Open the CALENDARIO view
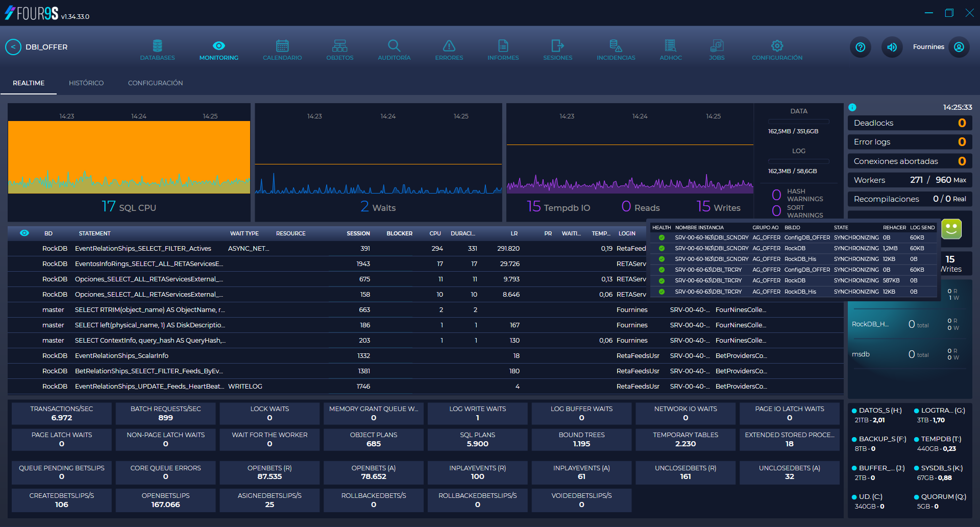The width and height of the screenshot is (980, 527). point(282,49)
